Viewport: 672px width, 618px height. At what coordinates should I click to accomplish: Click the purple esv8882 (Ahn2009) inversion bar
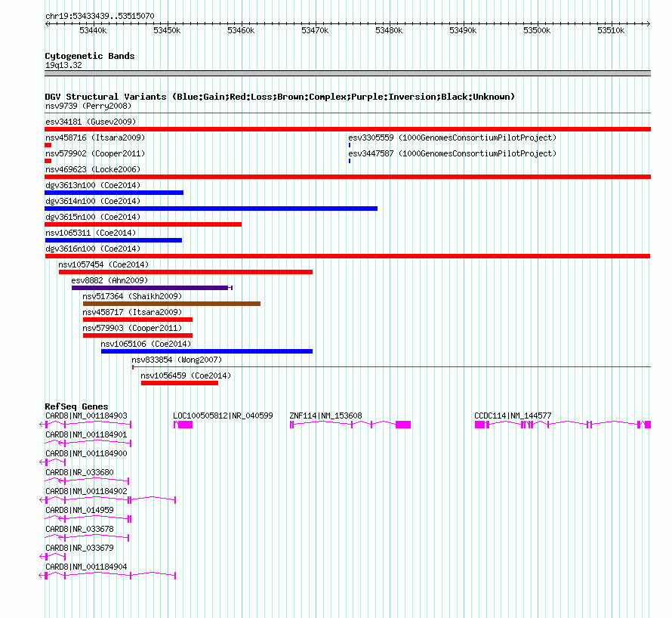(152, 288)
